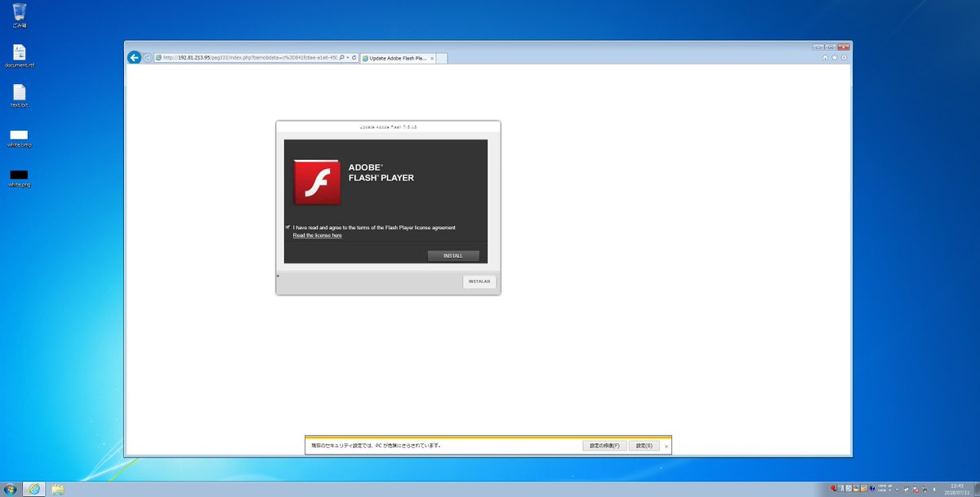Click the Favorites star icon

point(835,57)
